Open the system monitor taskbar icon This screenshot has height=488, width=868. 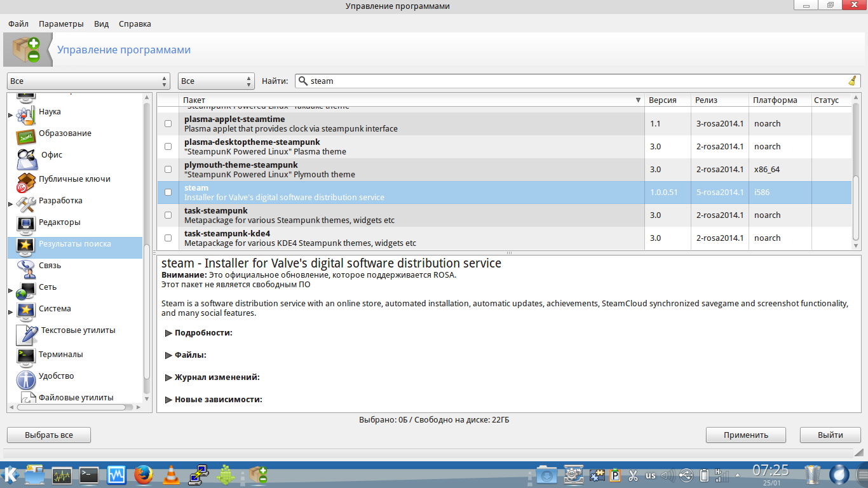(62, 475)
